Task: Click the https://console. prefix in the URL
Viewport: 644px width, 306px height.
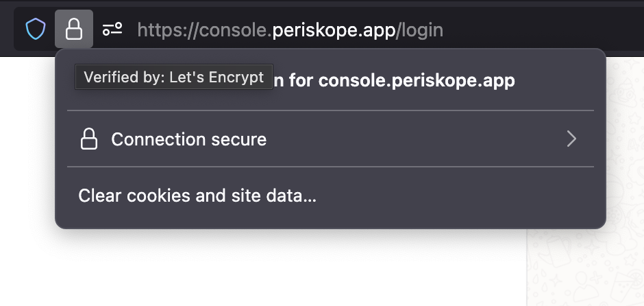Action: coord(205,30)
